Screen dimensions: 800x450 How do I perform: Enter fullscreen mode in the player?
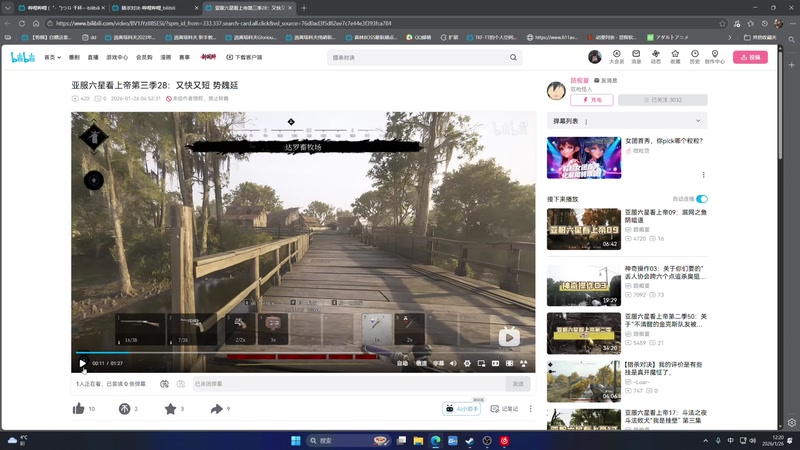pyautogui.click(x=523, y=363)
